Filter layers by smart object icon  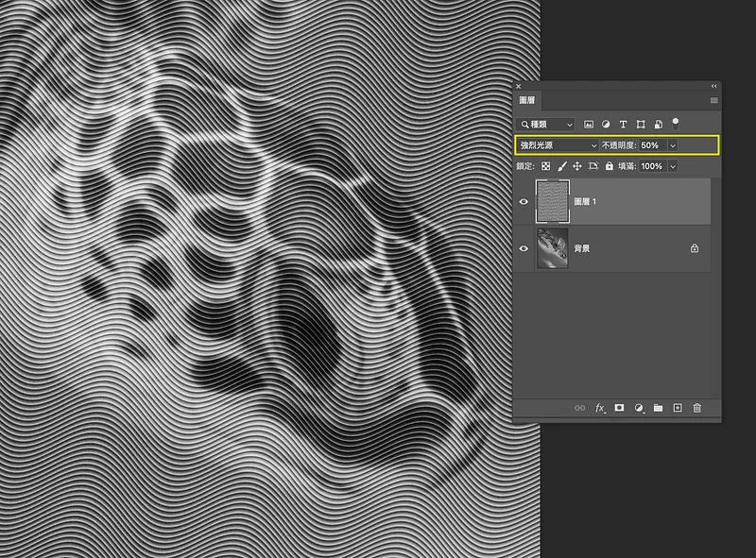(658, 125)
